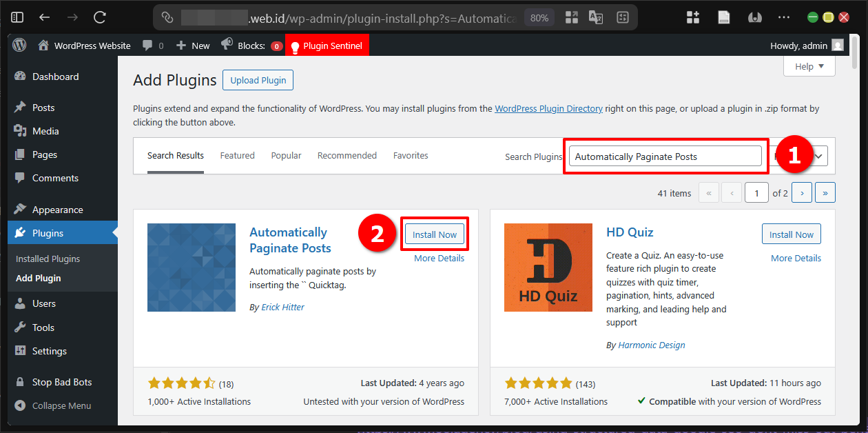Expand the Help dropdown
868x433 pixels.
tap(809, 66)
